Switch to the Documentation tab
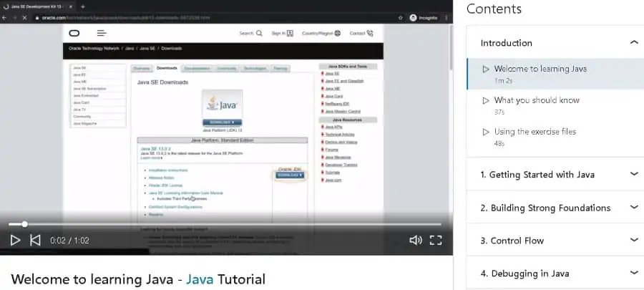Viewport: 644px width, 290px height. click(x=197, y=68)
